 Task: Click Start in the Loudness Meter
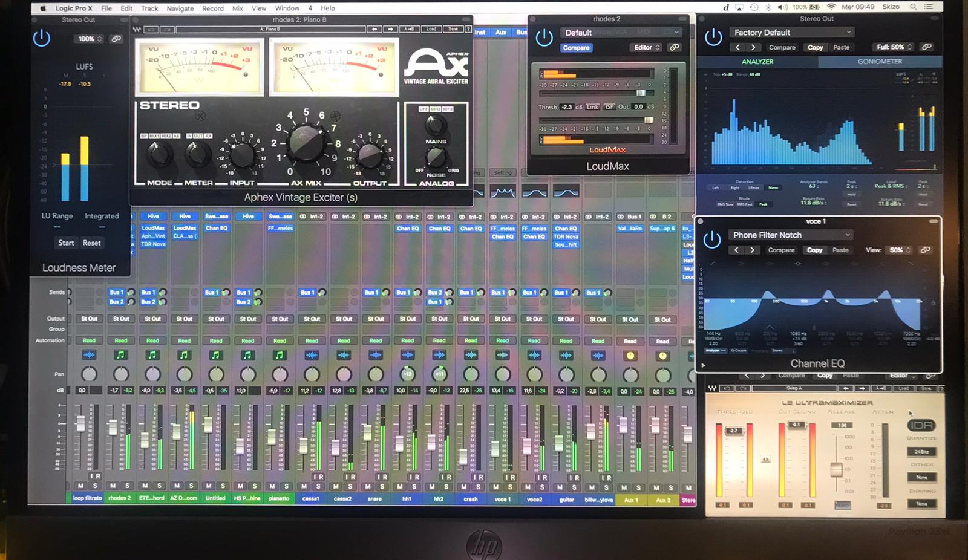(x=66, y=243)
